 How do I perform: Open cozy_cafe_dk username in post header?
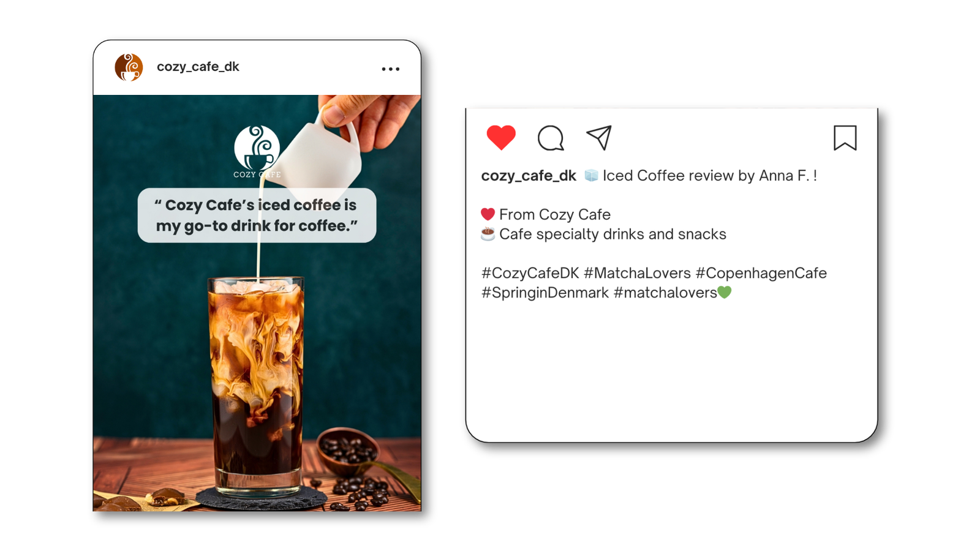[x=198, y=67]
